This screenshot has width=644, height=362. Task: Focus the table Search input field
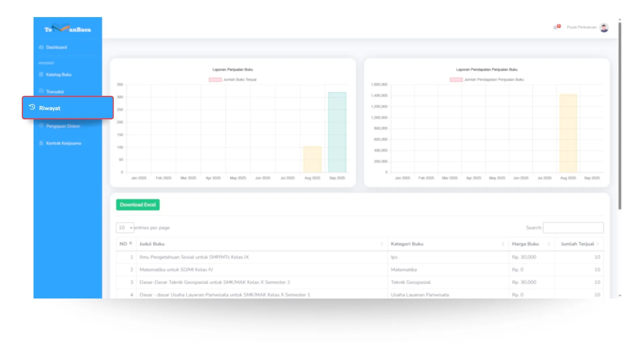[573, 228]
